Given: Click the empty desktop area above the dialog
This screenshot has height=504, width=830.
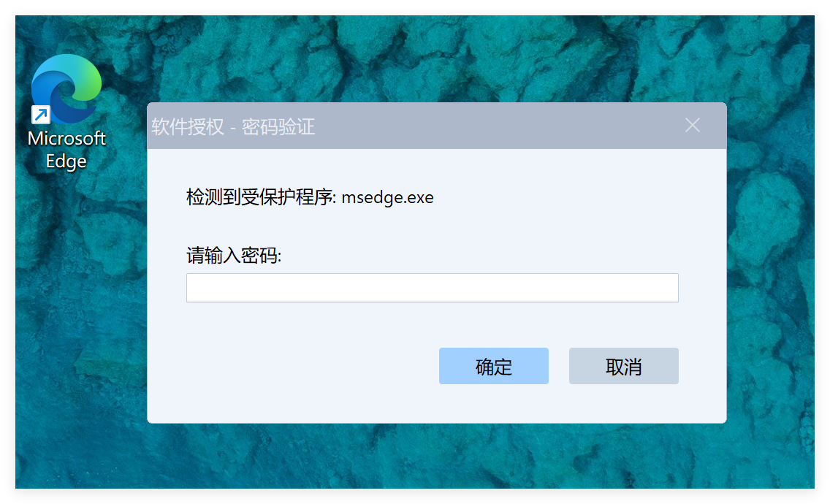Looking at the screenshot, I should pyautogui.click(x=424, y=58).
